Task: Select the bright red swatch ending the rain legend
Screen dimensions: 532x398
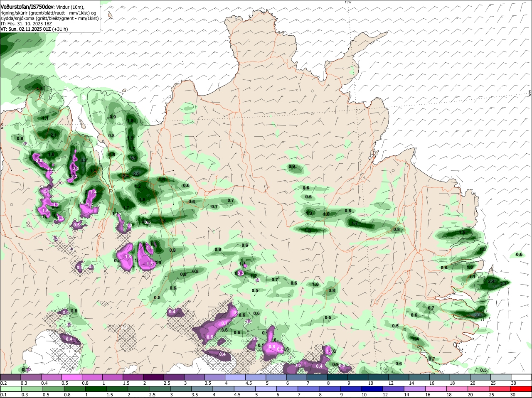Action: pos(521,389)
